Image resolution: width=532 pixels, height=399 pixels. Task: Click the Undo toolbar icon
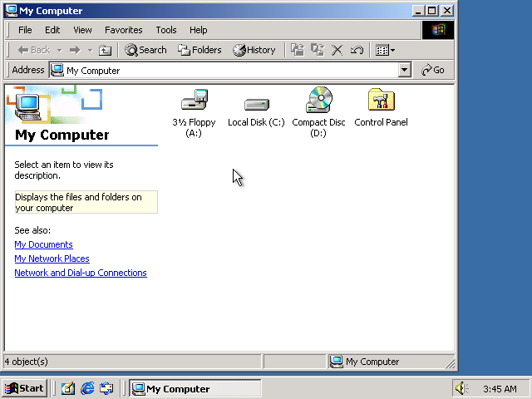pos(357,50)
